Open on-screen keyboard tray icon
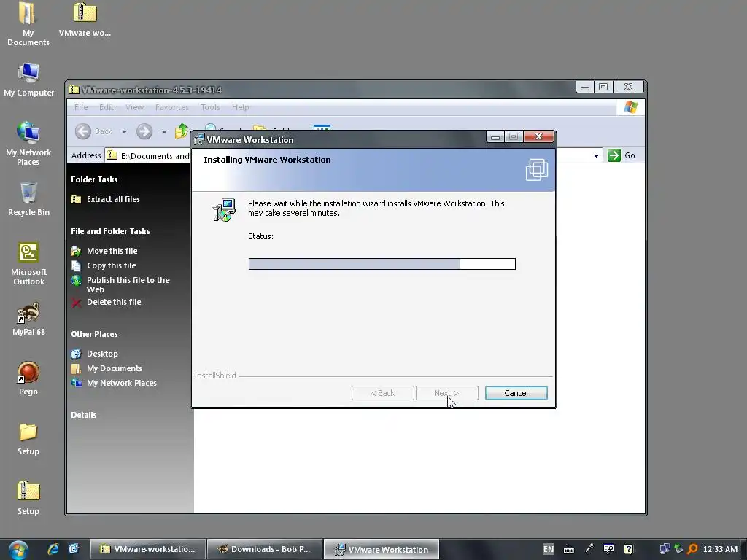This screenshot has width=747, height=560. point(569,549)
